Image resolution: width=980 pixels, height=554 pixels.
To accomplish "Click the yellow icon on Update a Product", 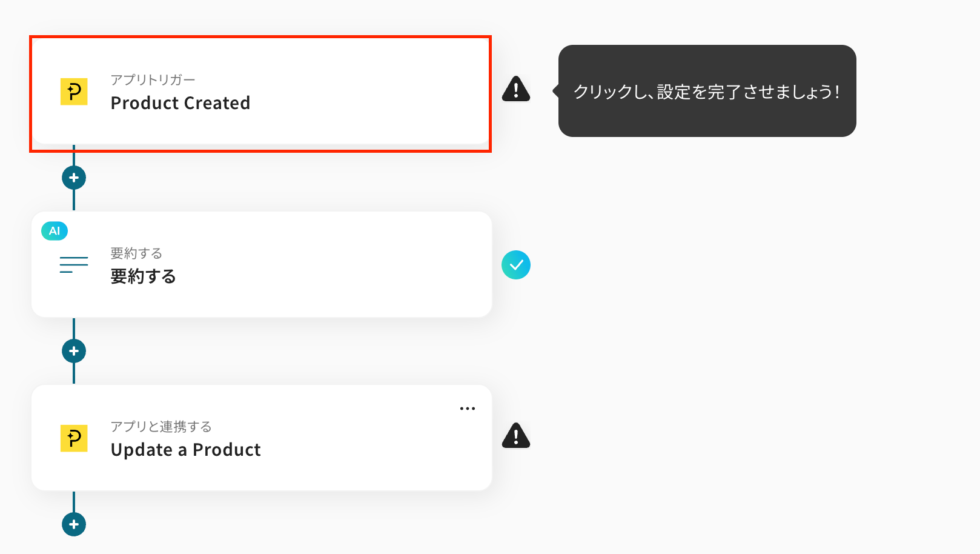I will pos(74,438).
